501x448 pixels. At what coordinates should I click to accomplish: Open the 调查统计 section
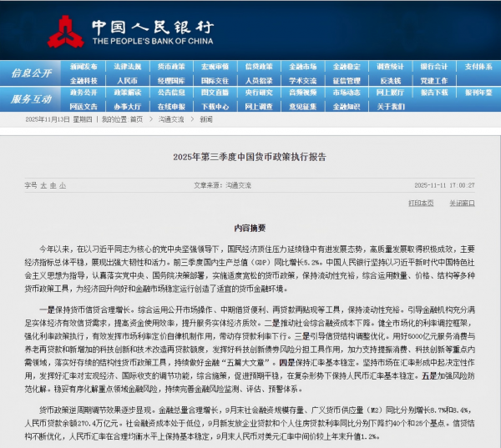pos(391,67)
